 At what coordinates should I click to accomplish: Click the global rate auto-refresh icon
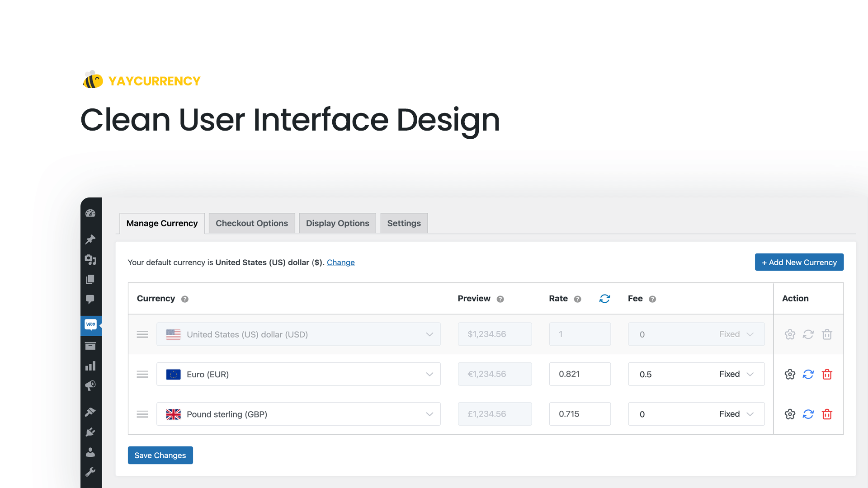[x=604, y=298]
